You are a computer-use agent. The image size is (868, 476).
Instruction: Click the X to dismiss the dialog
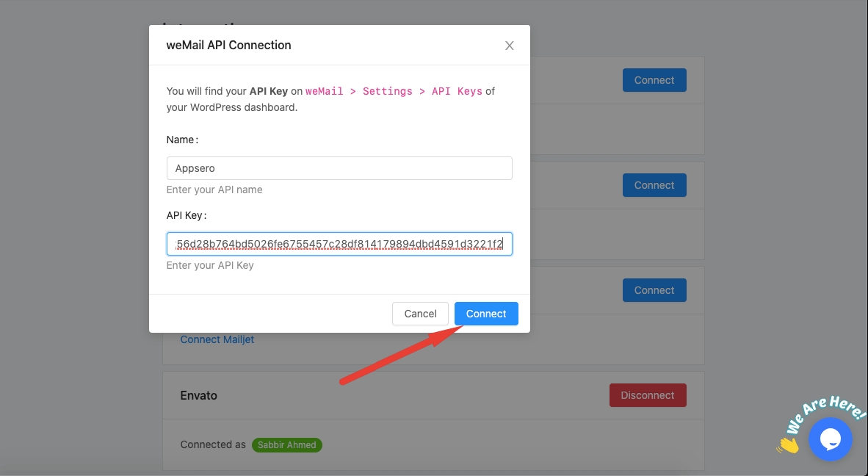click(x=509, y=45)
